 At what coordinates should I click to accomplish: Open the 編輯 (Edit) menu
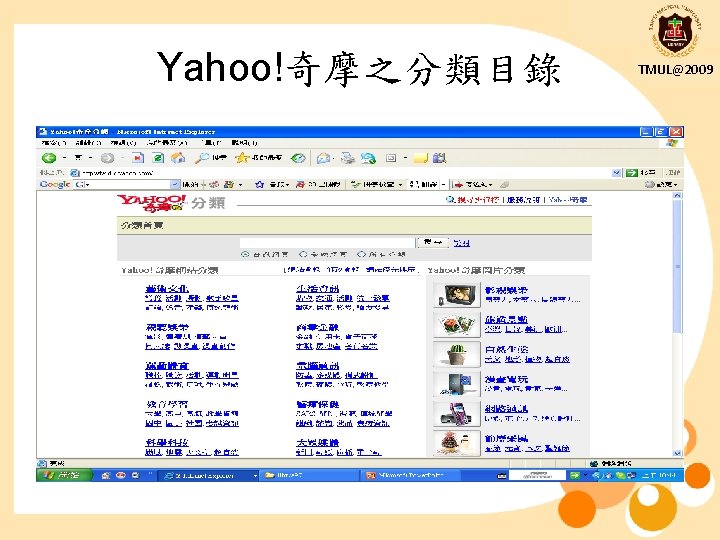88,143
